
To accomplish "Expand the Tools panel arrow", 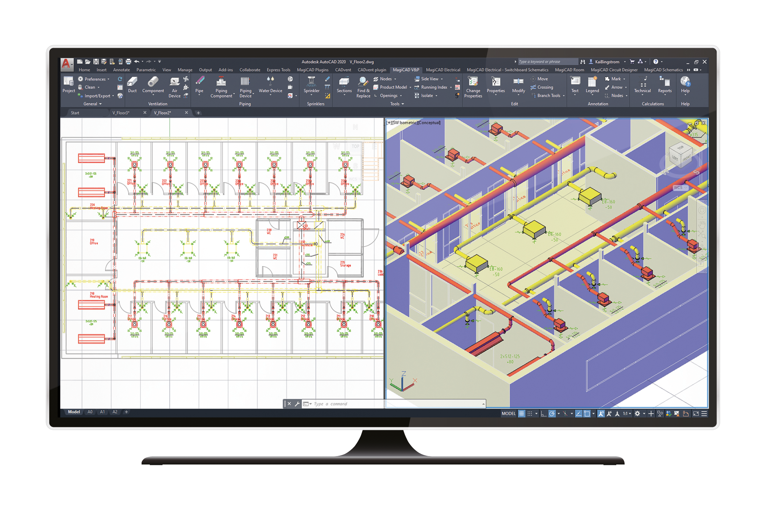I will [402, 104].
